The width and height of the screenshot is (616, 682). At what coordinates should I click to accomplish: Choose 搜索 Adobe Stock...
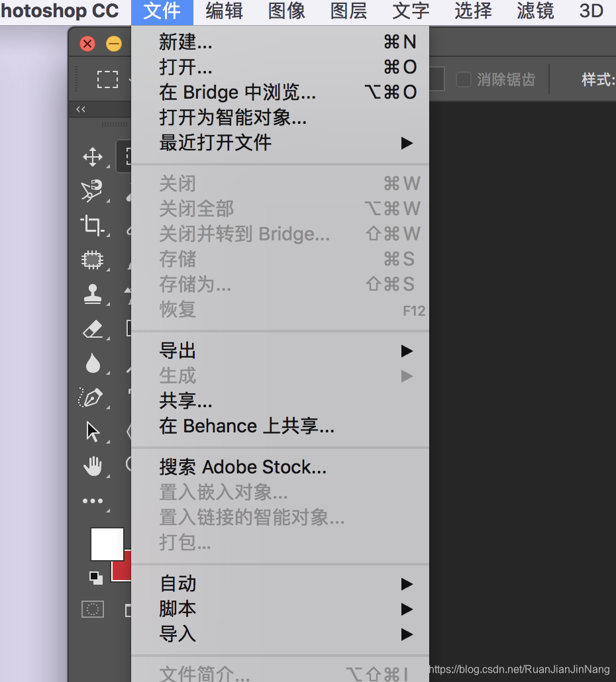click(x=280, y=467)
